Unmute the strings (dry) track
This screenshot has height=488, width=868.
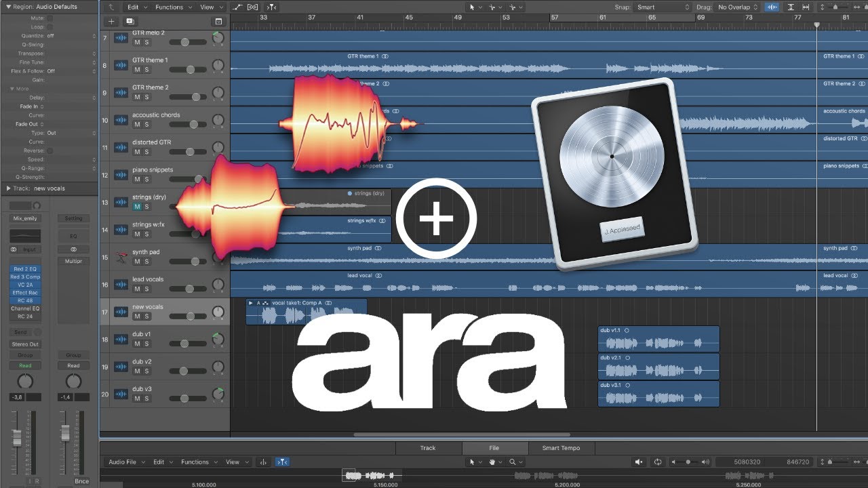click(x=137, y=207)
